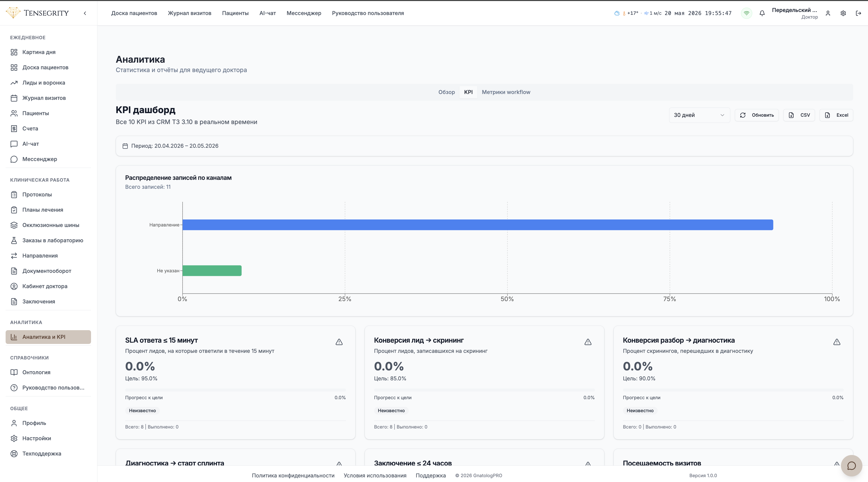Open the Условия использования link
Image resolution: width=868 pixels, height=482 pixels.
click(x=375, y=476)
